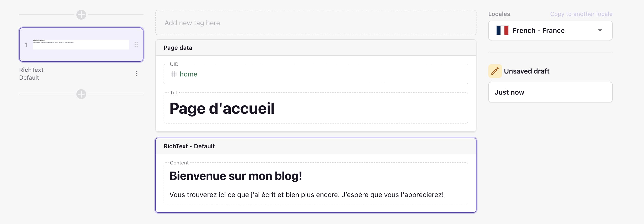This screenshot has width=644, height=224.
Task: Open the French - France locale selector
Action: pos(550,31)
